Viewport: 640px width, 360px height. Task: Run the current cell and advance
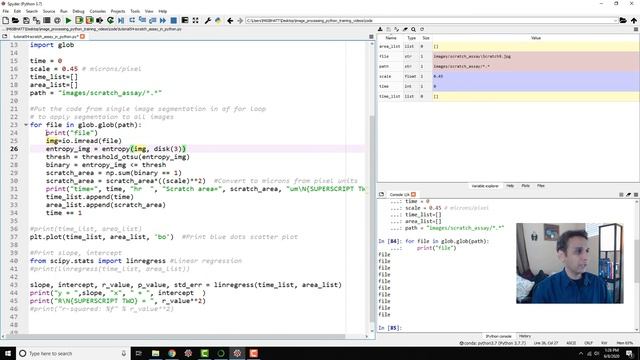coord(89,20)
